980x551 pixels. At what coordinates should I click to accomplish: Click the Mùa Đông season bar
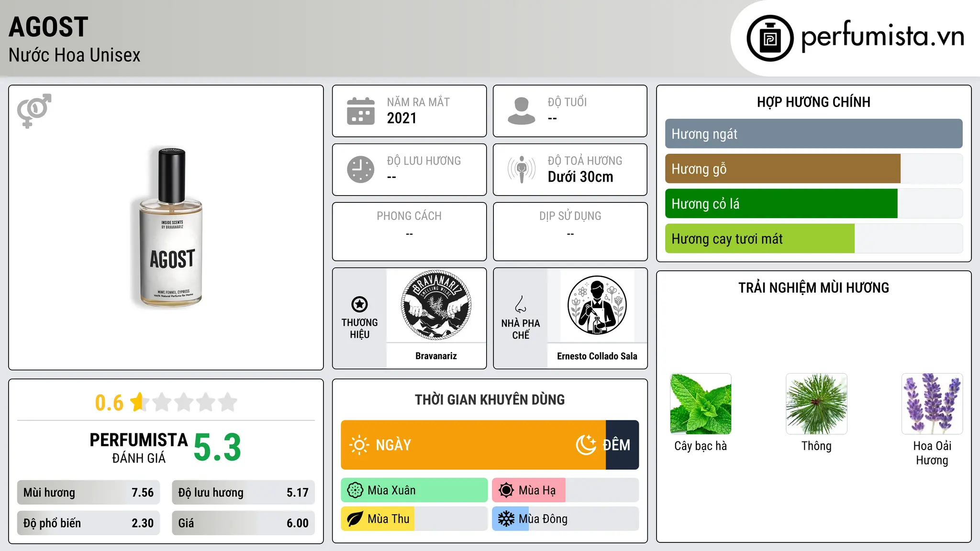566,519
